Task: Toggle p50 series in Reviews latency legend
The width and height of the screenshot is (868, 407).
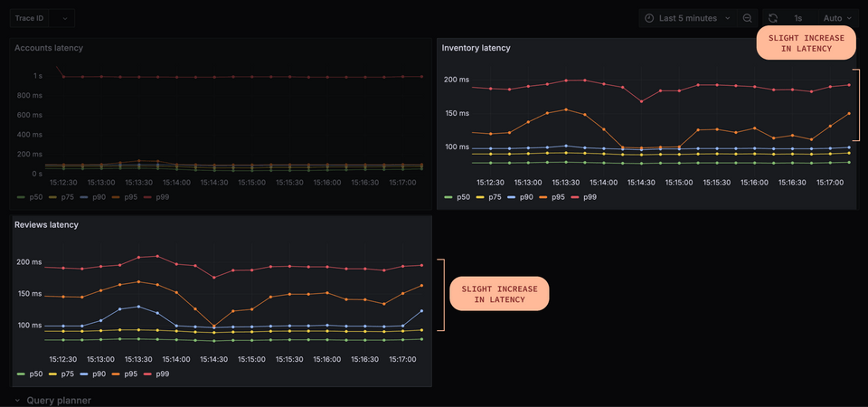Action: pyautogui.click(x=30, y=374)
